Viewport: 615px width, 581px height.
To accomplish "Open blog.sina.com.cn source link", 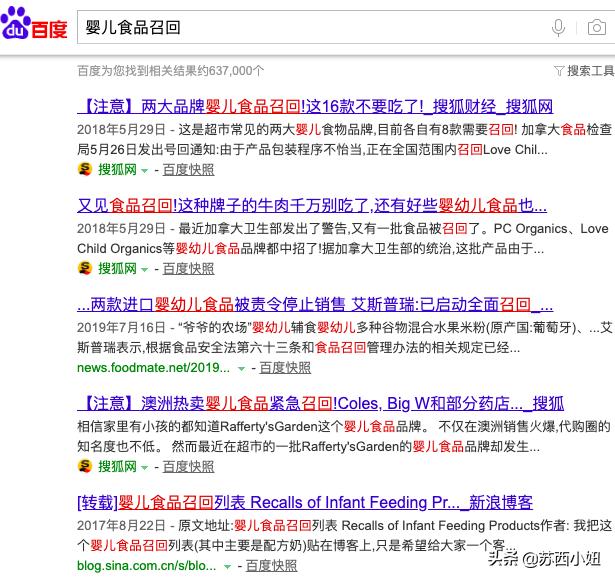I will pos(147,565).
